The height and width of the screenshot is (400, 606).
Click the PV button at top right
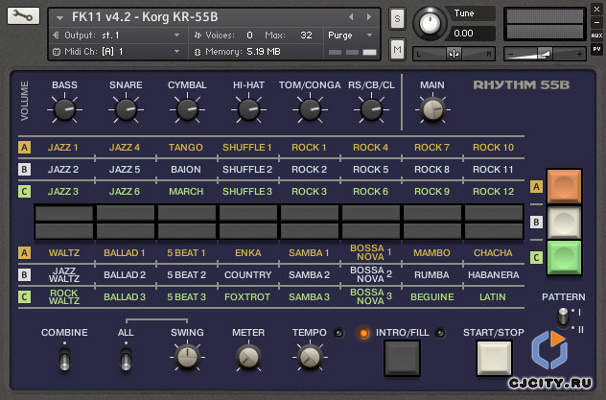tap(597, 49)
